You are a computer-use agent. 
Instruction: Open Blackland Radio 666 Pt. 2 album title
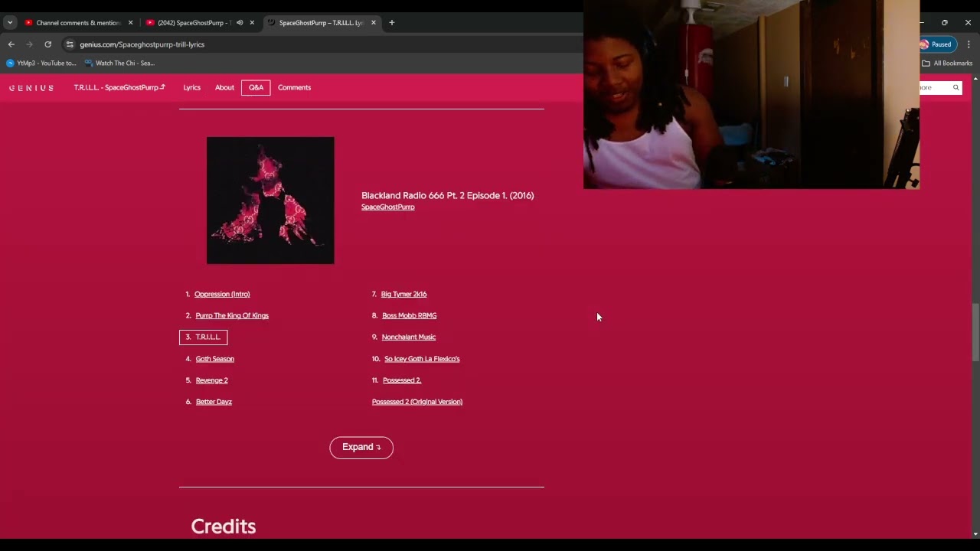click(x=447, y=196)
